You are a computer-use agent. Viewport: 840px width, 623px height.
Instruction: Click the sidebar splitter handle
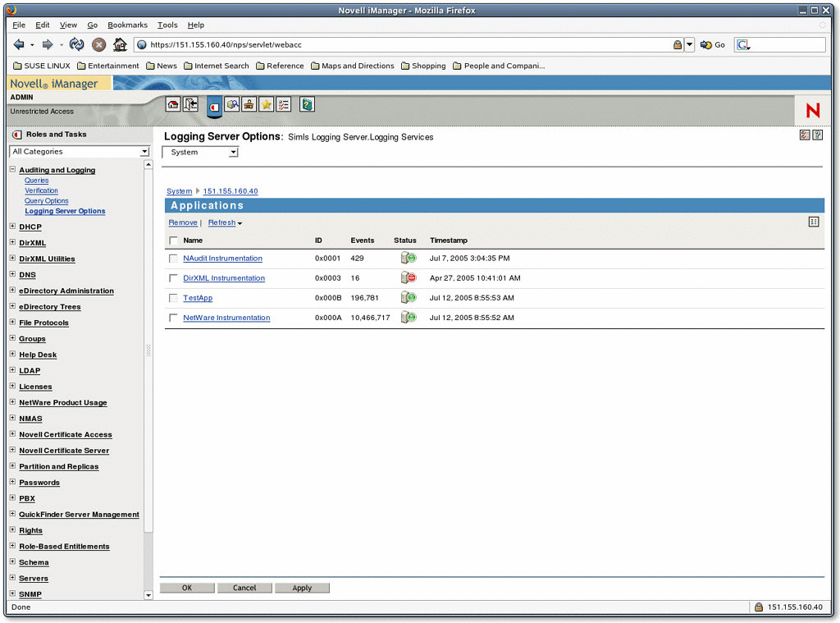point(148,350)
